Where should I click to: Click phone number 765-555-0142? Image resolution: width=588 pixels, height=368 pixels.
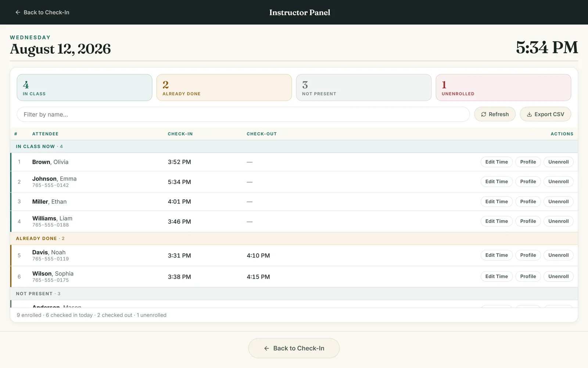[x=50, y=185]
